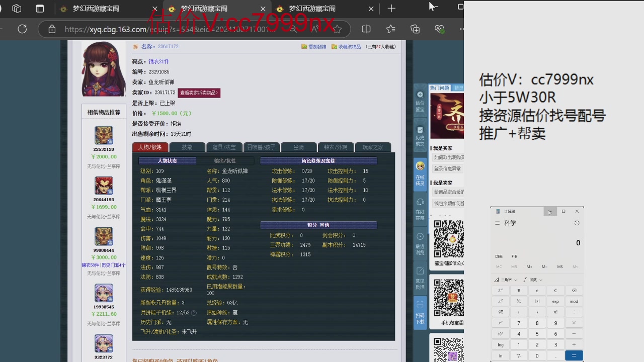The height and width of the screenshot is (362, 644).
Task: Expand the 三角学 trigonometry dropdown
Action: 506,280
